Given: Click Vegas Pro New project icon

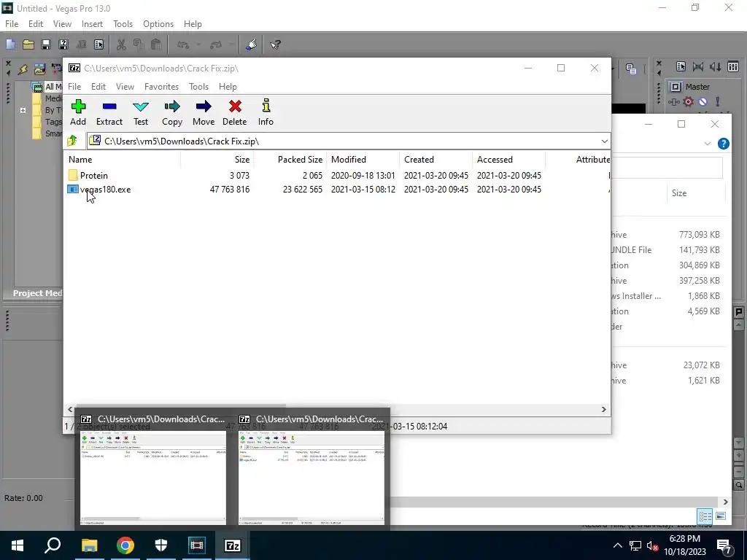Looking at the screenshot, I should click(10, 44).
